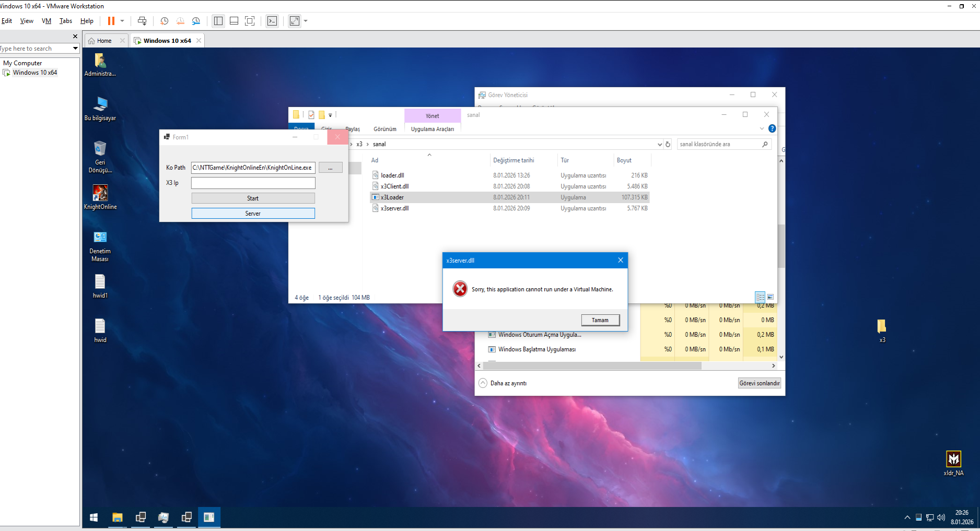
Task: Send Ctrl+Alt+Del to the virtual machine
Action: [142, 21]
